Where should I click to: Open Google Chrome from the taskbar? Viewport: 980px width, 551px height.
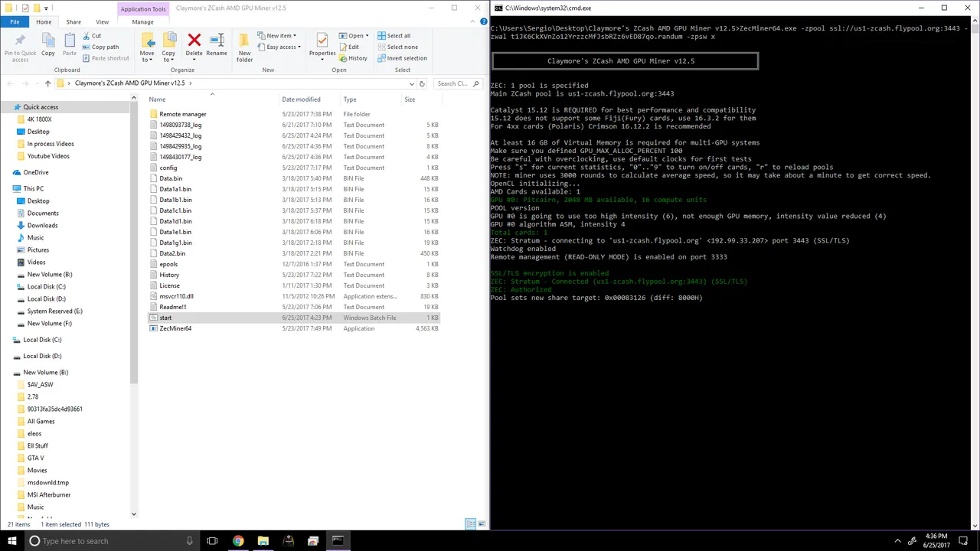click(238, 541)
